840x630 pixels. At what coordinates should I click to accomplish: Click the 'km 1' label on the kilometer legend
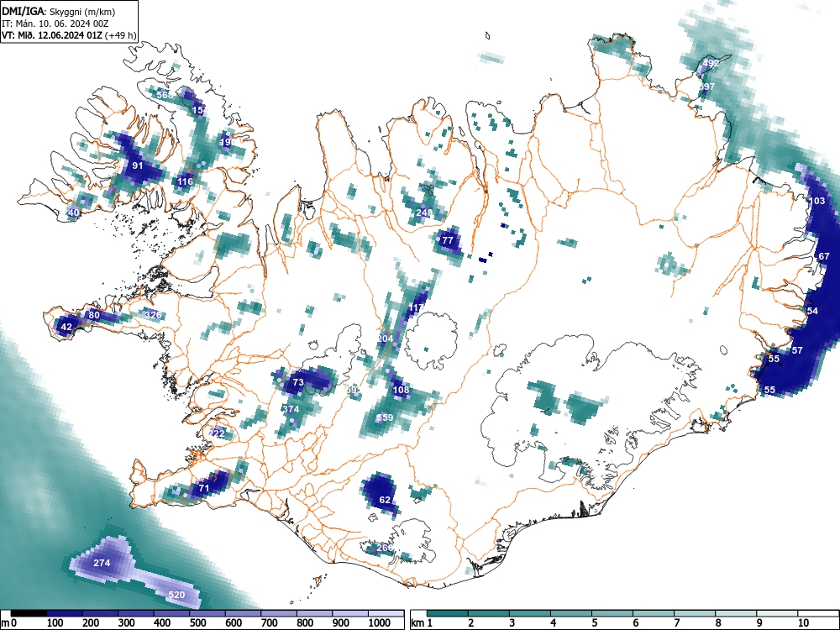[x=422, y=622]
